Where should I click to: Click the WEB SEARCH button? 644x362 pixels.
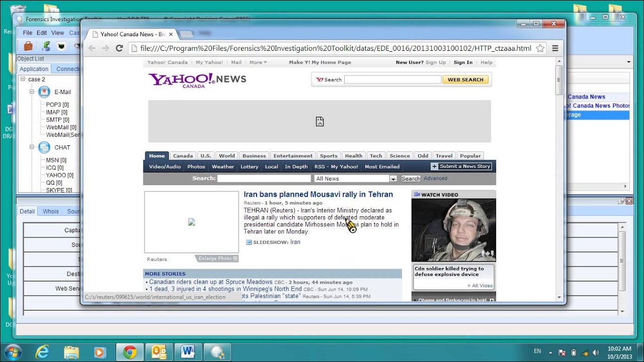click(465, 79)
